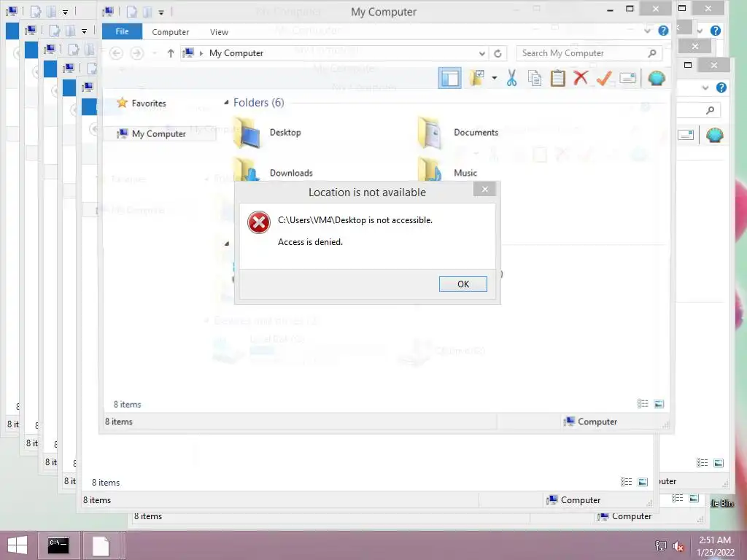This screenshot has width=747, height=560.
Task: Click the Copy pages icon
Action: click(x=535, y=77)
